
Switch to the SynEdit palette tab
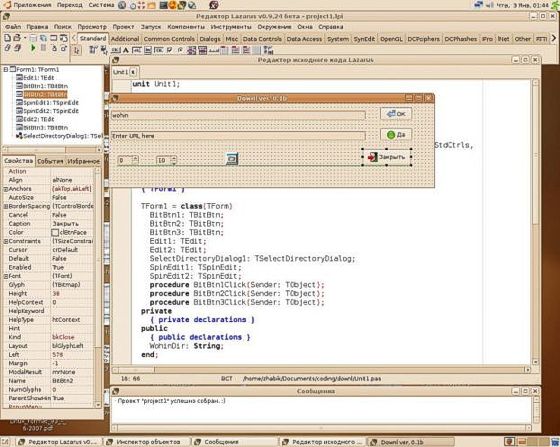click(364, 39)
